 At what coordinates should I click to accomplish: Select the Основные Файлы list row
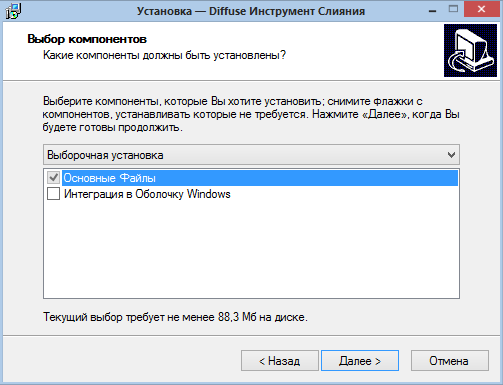(260, 178)
